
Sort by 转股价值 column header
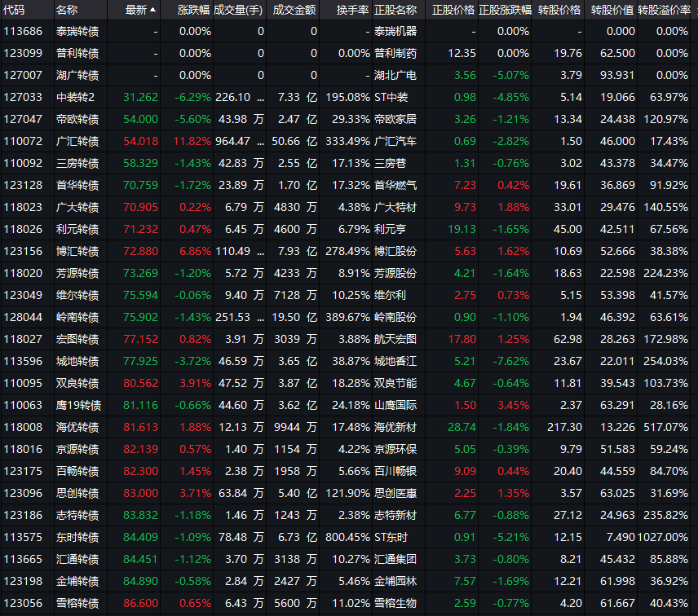pos(612,10)
